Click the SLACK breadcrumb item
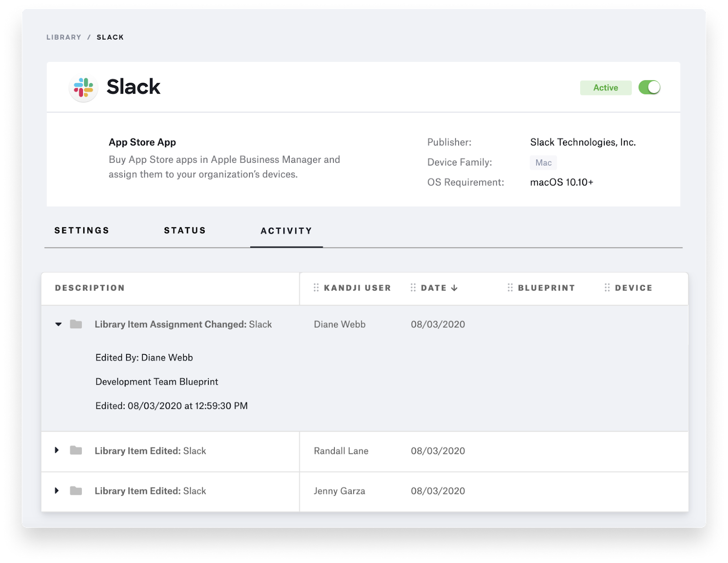This screenshot has width=728, height=563. click(109, 37)
